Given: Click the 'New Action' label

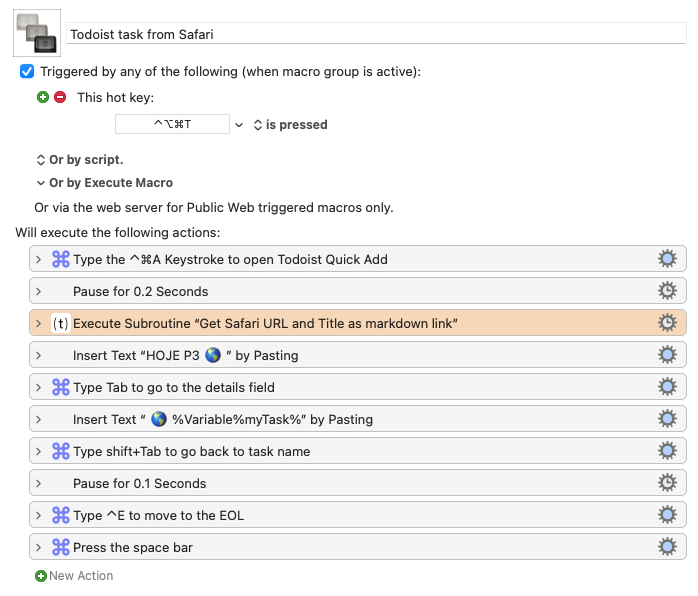Looking at the screenshot, I should click(x=81, y=576).
